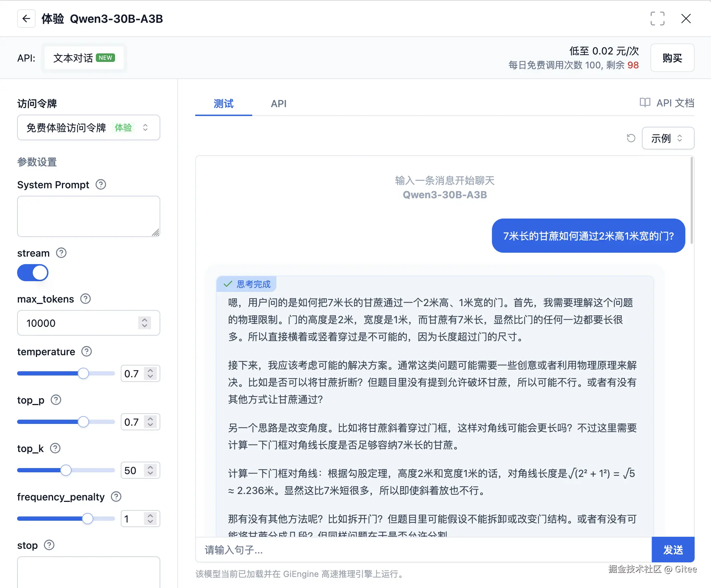Screen dimensions: 711x588
Task: Expand the 示例 examples dropdown
Action: 668,138
